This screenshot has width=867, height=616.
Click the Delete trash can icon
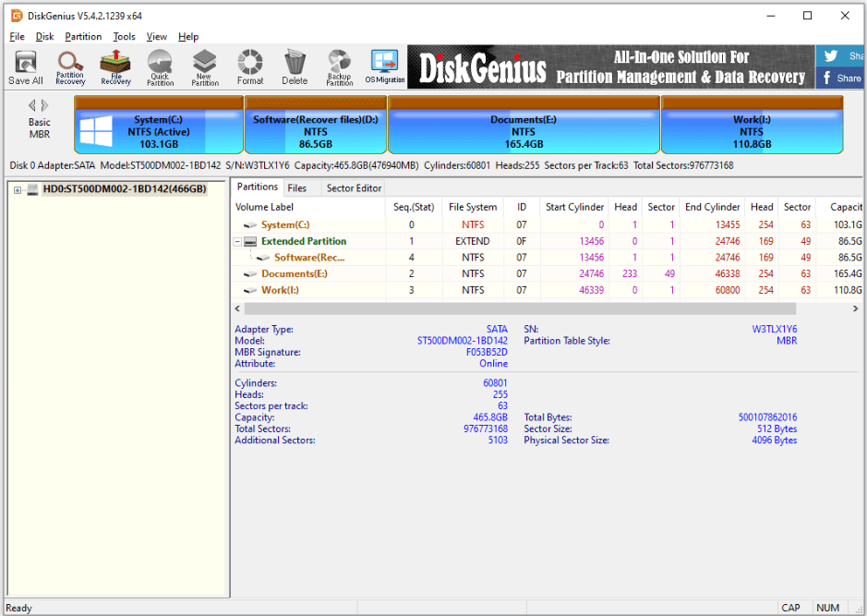click(x=295, y=67)
